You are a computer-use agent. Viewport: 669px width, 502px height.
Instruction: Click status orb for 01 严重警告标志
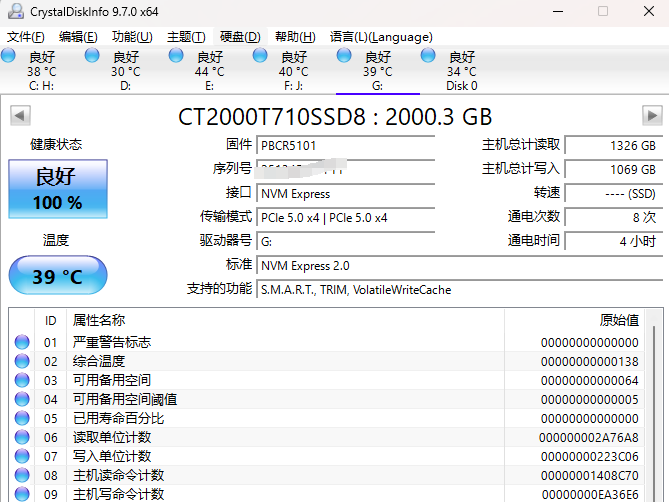[22, 342]
